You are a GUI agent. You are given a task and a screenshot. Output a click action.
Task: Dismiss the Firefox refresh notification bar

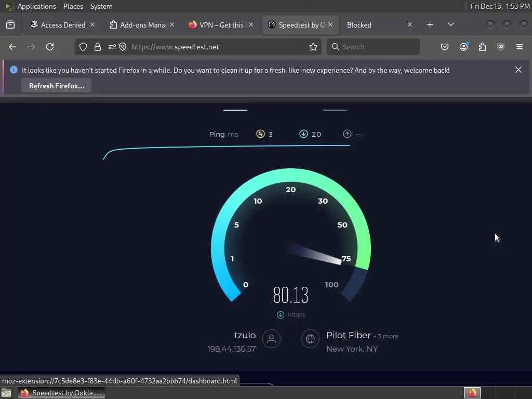pyautogui.click(x=518, y=70)
